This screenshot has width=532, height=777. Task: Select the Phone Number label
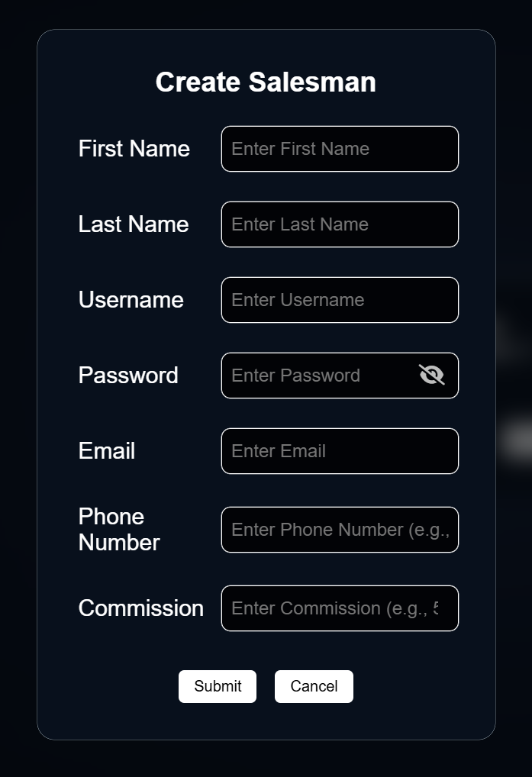coord(119,529)
